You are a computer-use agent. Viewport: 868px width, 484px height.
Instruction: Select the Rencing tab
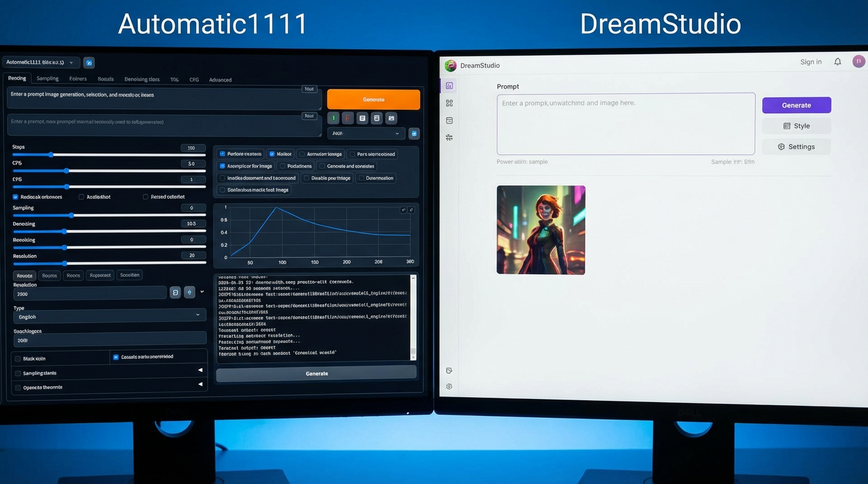(17, 79)
